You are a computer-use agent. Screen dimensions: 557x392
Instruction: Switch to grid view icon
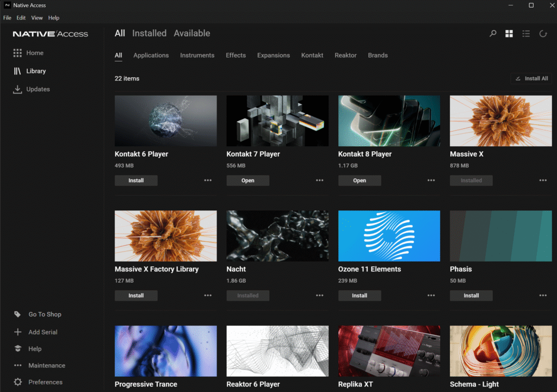click(509, 33)
